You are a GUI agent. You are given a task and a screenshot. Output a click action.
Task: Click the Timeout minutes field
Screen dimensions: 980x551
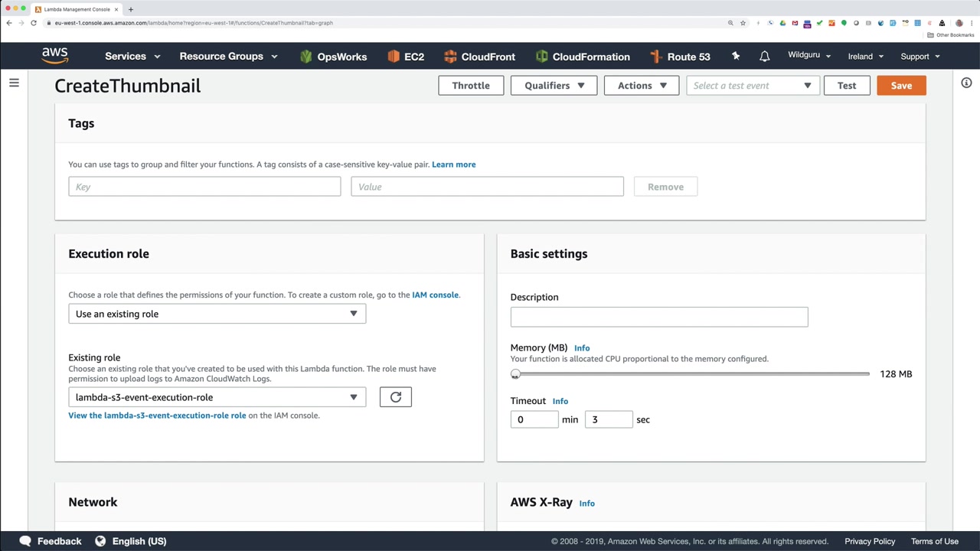pyautogui.click(x=534, y=419)
